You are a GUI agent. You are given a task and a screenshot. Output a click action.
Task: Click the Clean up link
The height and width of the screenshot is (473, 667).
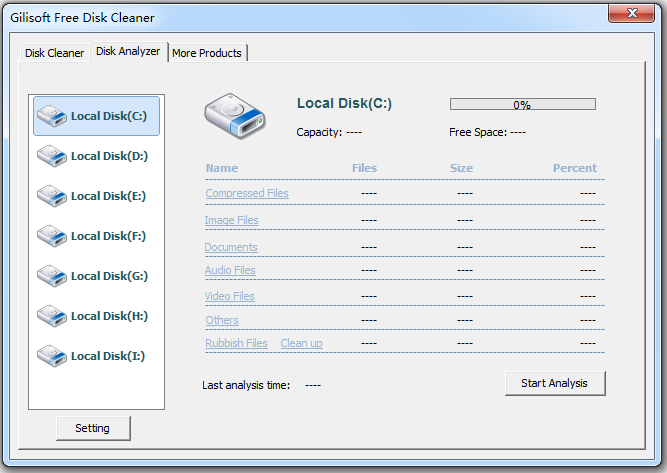click(x=301, y=343)
